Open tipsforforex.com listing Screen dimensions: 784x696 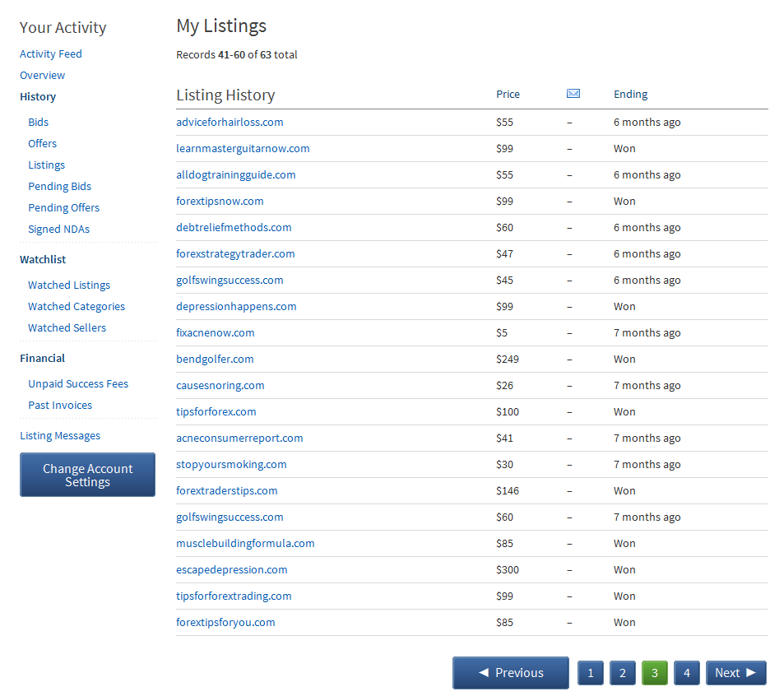tap(216, 412)
